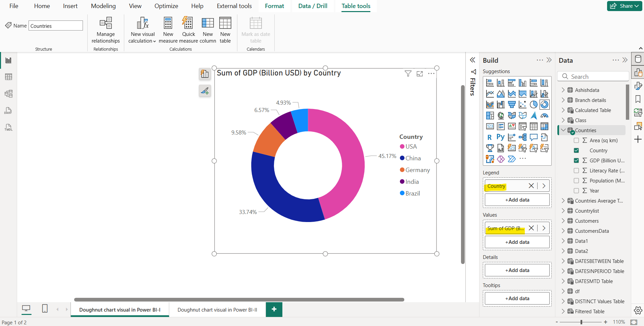644x326 pixels.
Task: Click Add data under Details
Action: pos(517,270)
